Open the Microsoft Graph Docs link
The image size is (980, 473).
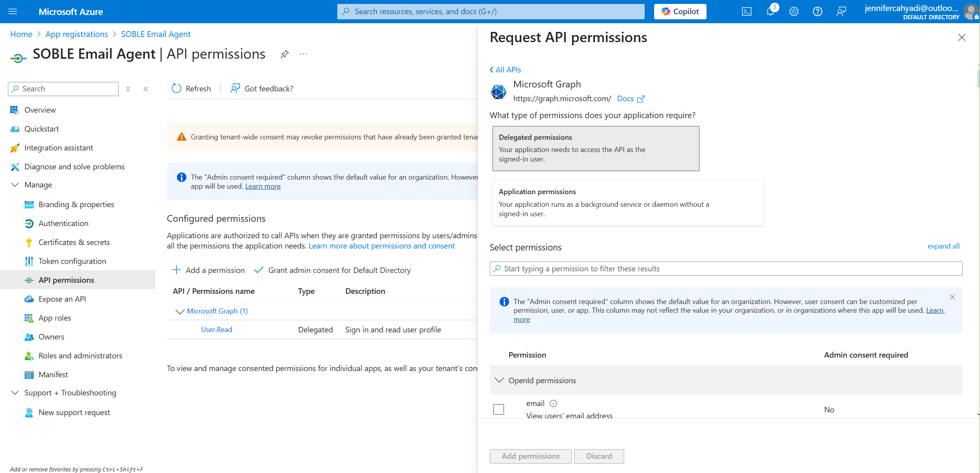[x=630, y=98]
